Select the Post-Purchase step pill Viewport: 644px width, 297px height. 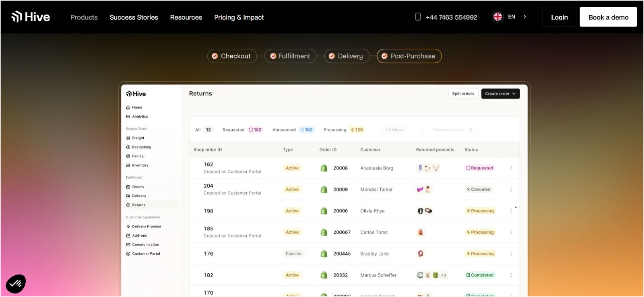point(409,56)
